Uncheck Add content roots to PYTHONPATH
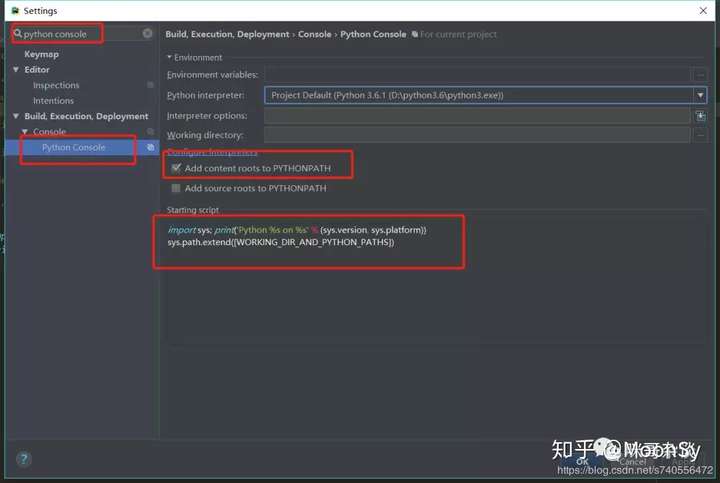The height and width of the screenshot is (483, 720). coord(176,168)
